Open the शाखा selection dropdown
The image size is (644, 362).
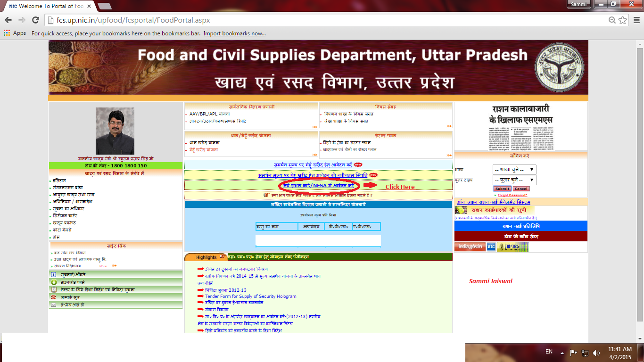click(x=516, y=169)
